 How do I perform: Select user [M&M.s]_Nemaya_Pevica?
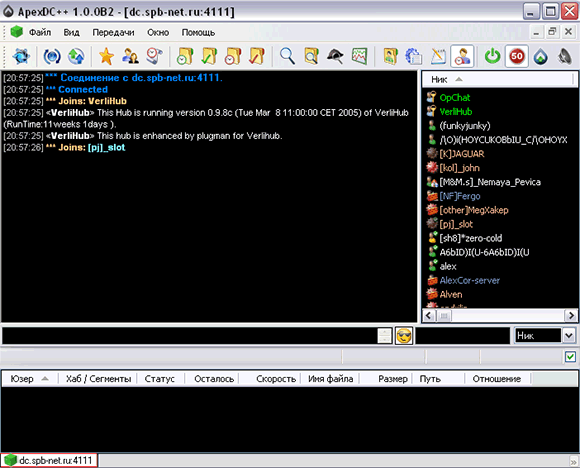coord(490,182)
